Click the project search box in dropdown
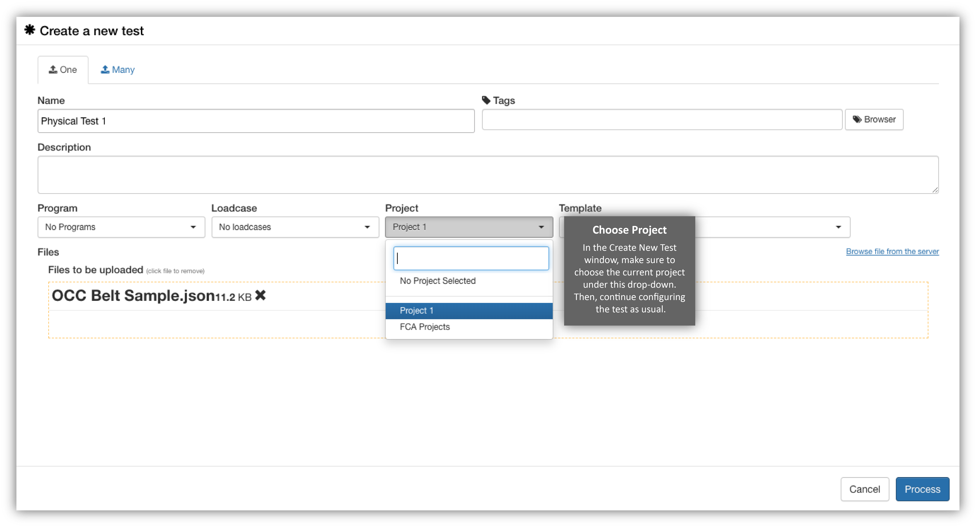 471,259
